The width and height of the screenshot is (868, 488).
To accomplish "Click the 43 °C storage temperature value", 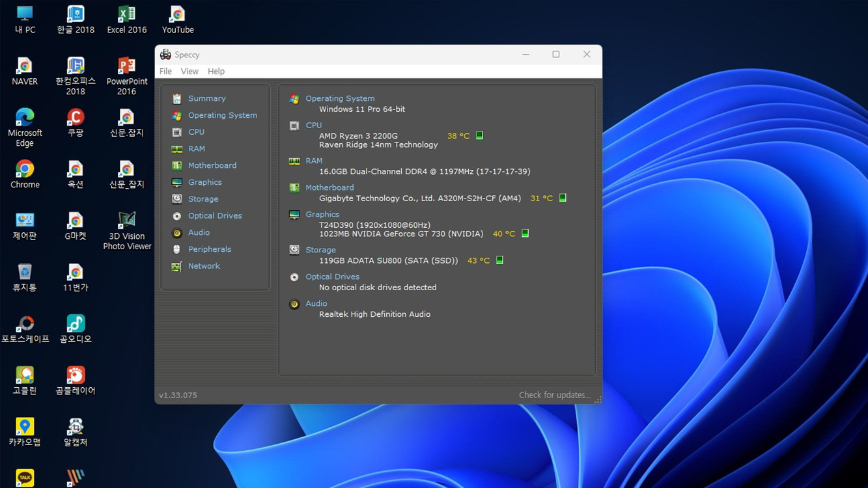I will [x=479, y=260].
